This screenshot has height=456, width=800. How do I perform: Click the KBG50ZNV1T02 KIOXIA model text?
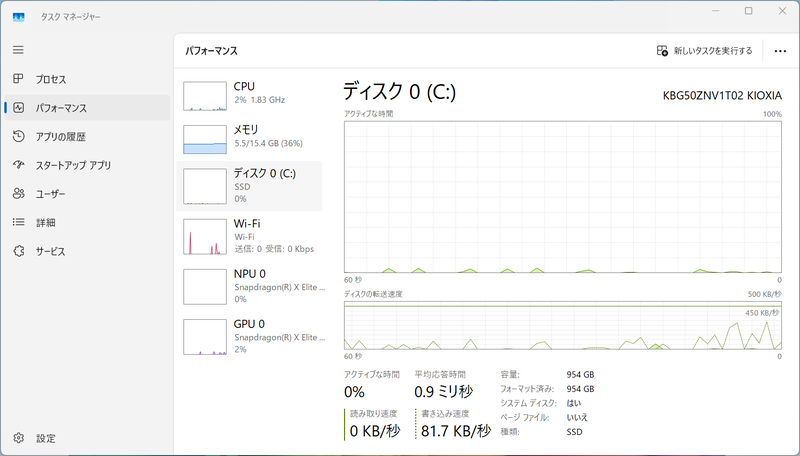[722, 95]
